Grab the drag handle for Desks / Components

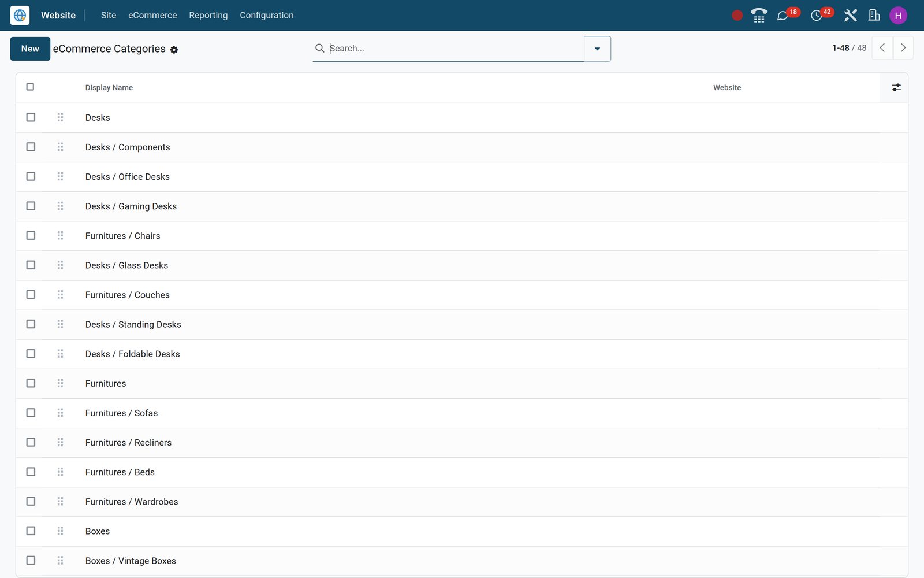click(x=60, y=147)
